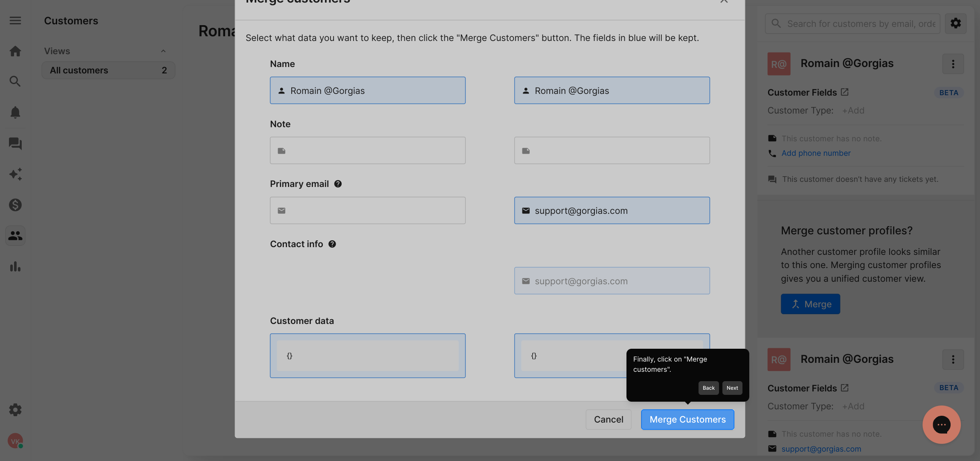Open Customers people icon in sidebar
The image size is (980, 461).
15,236
